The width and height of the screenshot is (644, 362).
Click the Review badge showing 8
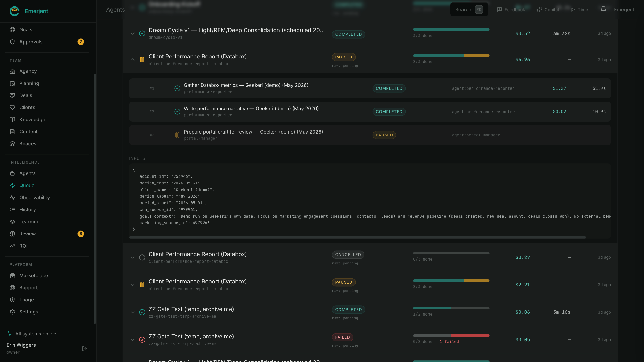click(x=81, y=234)
